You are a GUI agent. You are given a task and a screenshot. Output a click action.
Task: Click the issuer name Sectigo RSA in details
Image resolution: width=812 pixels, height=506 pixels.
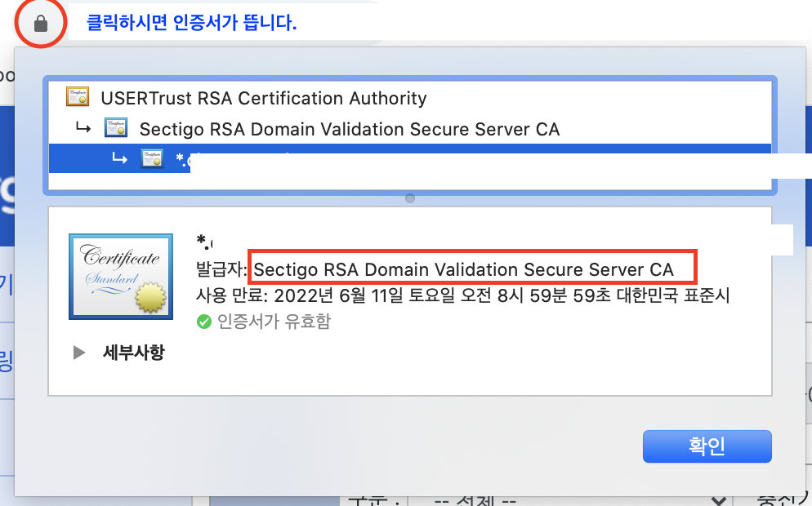(463, 269)
